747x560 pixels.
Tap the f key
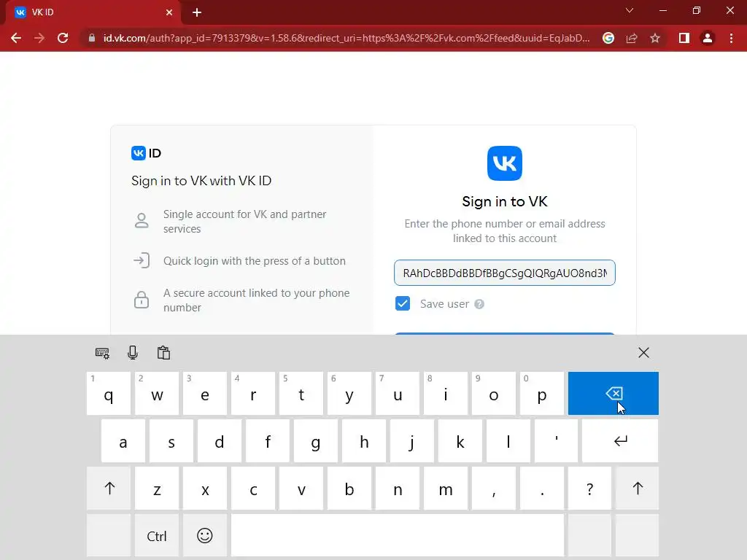point(267,441)
